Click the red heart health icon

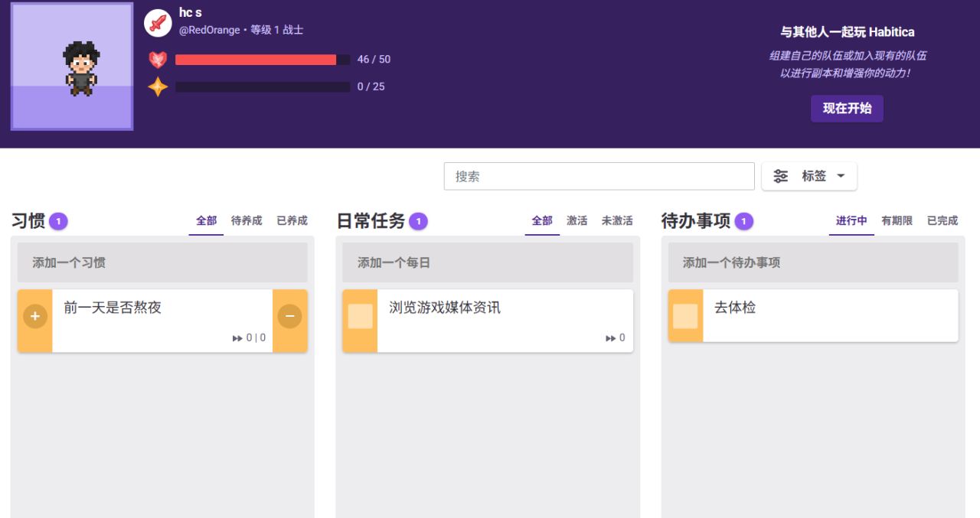pyautogui.click(x=158, y=60)
